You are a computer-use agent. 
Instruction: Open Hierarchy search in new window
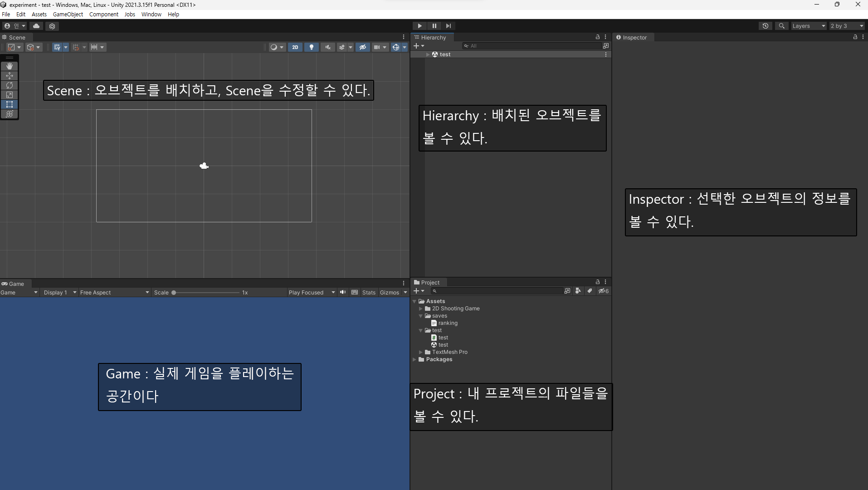(606, 46)
